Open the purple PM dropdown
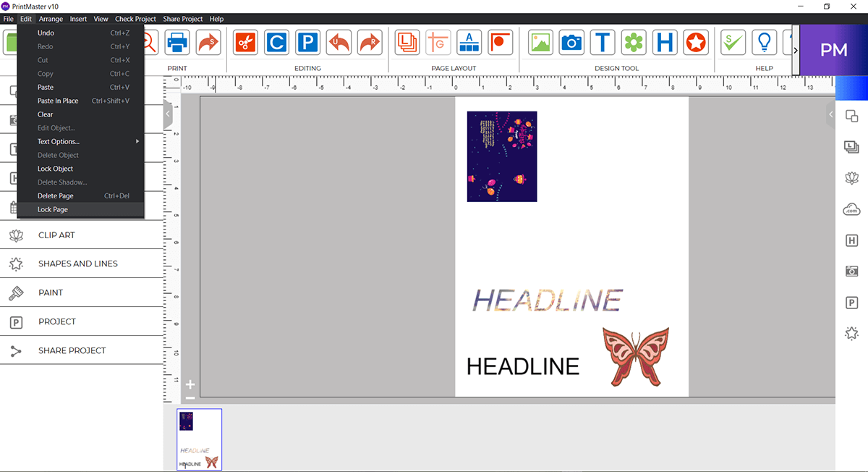Viewport: 868px width, 472px height. (x=833, y=49)
